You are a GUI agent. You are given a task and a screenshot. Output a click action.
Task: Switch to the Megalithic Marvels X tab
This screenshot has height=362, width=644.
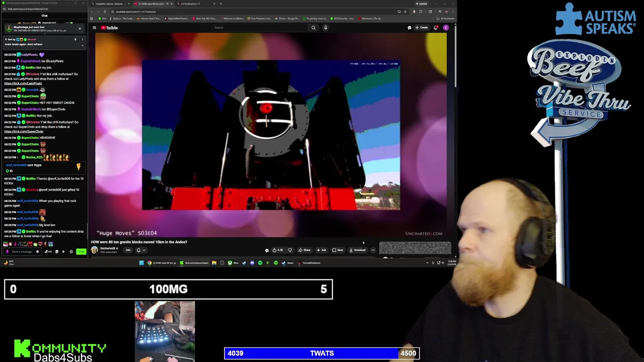(x=109, y=4)
